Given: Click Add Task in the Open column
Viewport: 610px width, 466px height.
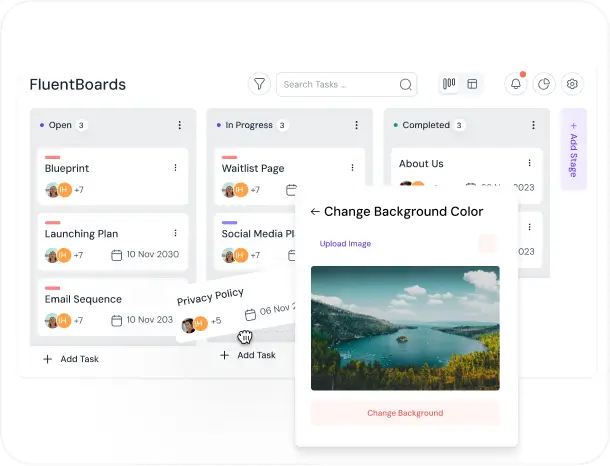Looking at the screenshot, I should pos(70,359).
